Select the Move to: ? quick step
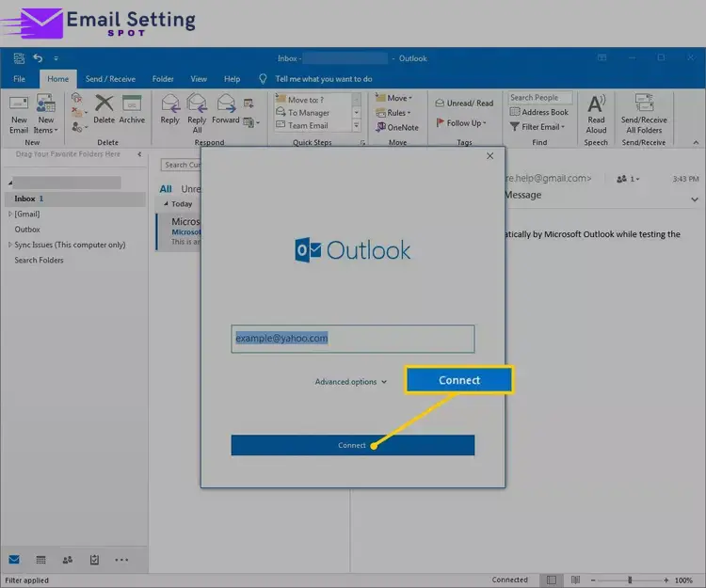The height and width of the screenshot is (588, 706). coord(305,100)
